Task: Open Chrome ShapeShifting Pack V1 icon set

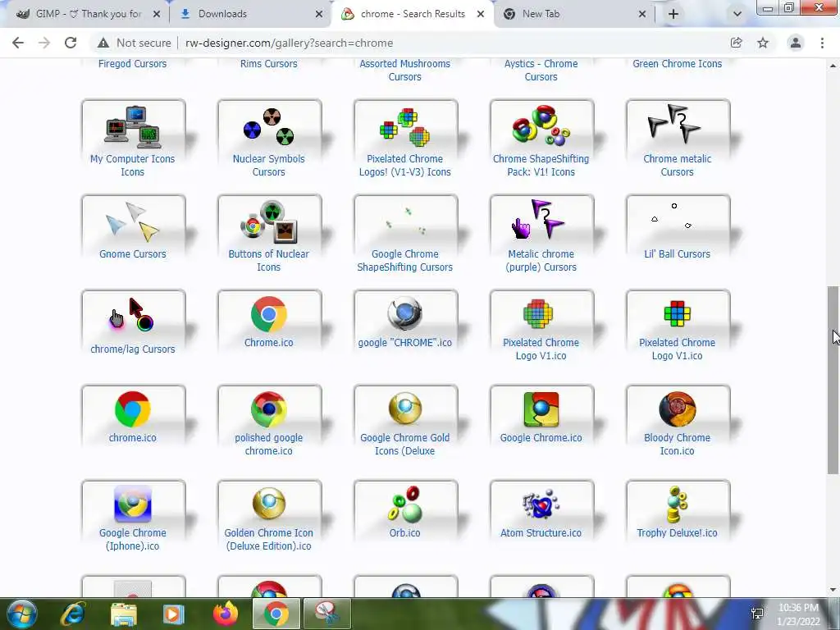Action: pyautogui.click(x=541, y=127)
